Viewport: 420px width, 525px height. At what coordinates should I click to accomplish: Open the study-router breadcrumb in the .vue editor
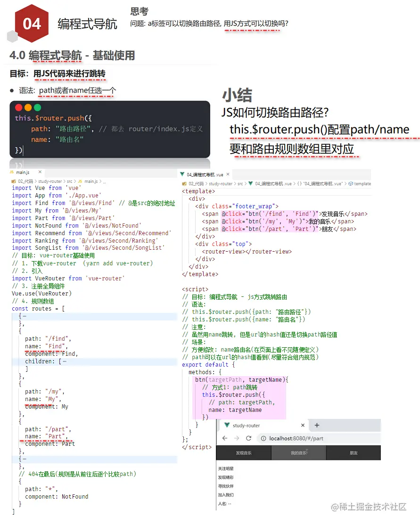click(x=221, y=183)
